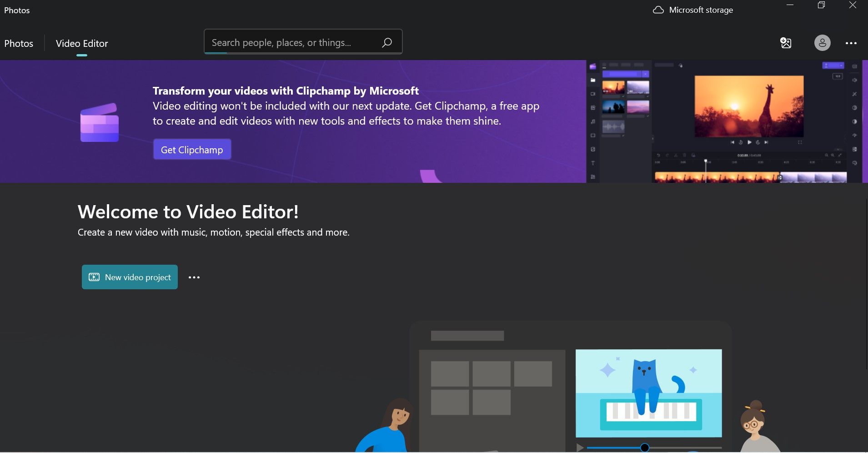868x453 pixels.
Task: Click the search people, places, or things field
Action: [x=291, y=42]
